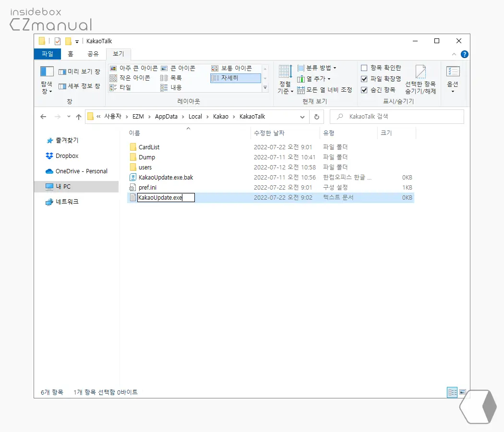Open Quick Access Toolbar customize dropdown
Screen dimensions: 504x432
[x=77, y=41]
